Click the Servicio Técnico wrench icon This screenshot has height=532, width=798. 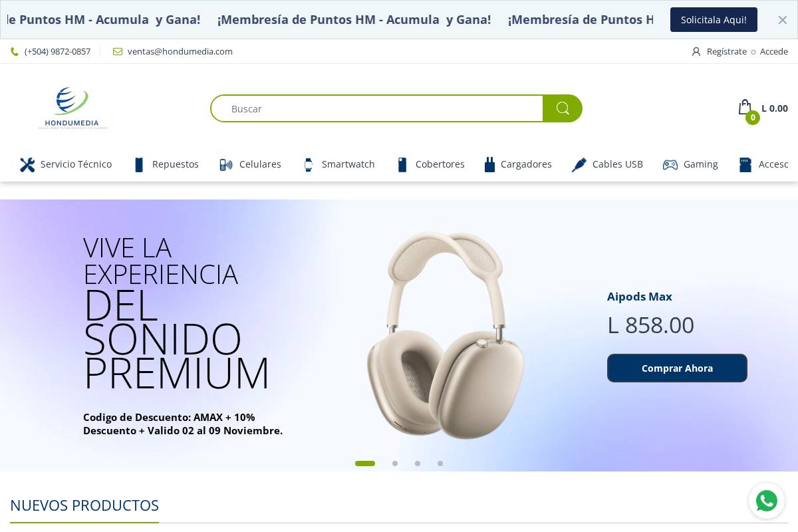click(27, 165)
